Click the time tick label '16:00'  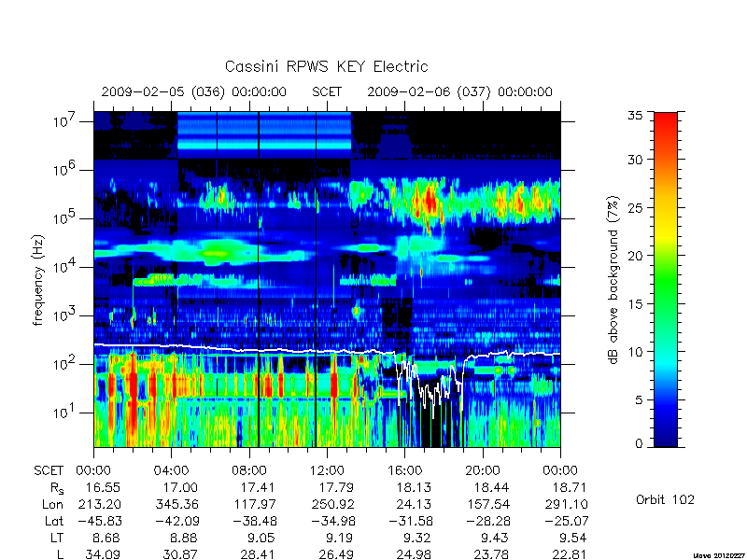point(404,471)
